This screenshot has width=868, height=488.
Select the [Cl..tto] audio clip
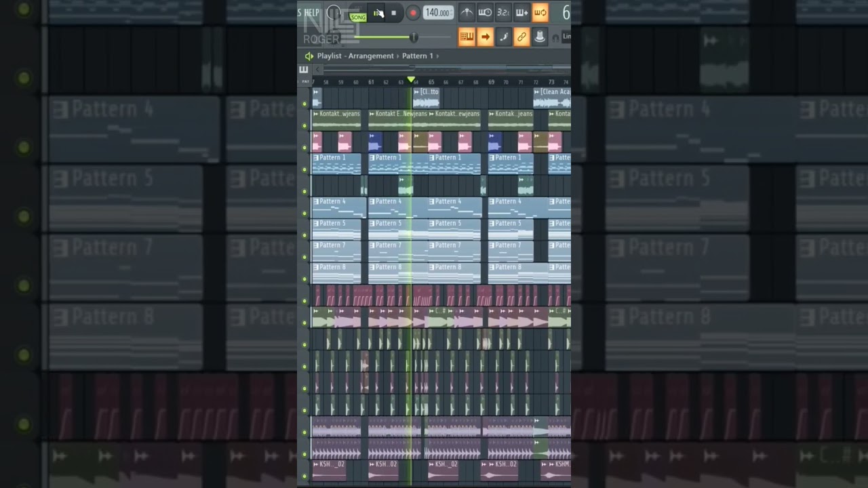pyautogui.click(x=426, y=98)
